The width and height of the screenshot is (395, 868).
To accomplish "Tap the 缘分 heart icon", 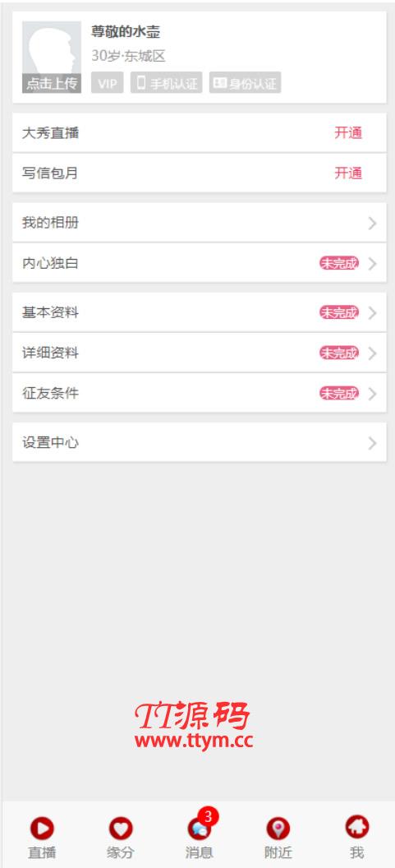I will tap(121, 829).
